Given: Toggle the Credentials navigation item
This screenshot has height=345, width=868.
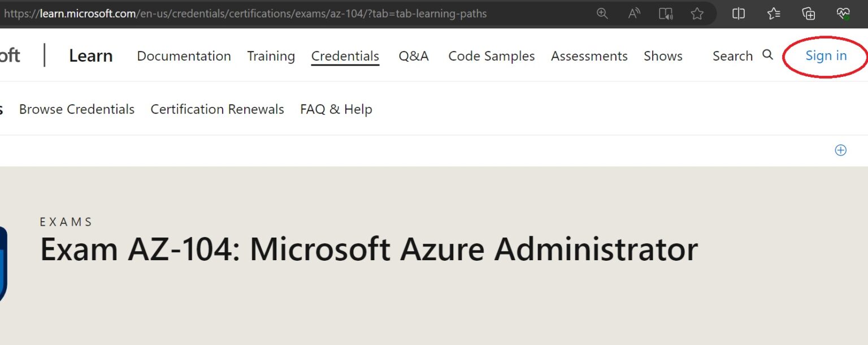Looking at the screenshot, I should pos(345,55).
